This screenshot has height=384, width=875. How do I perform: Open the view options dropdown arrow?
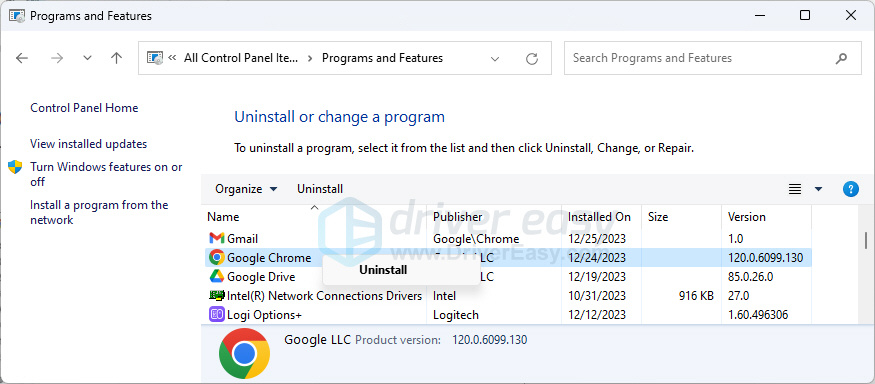819,189
